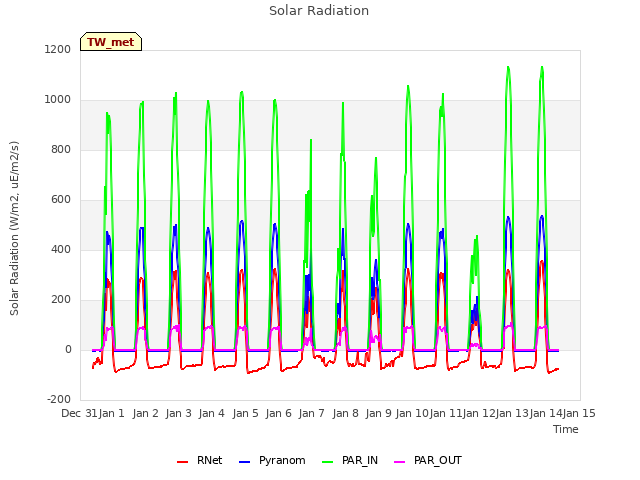Click the red RNet legend swatch
This screenshot has height=480, width=640.
pos(182,462)
